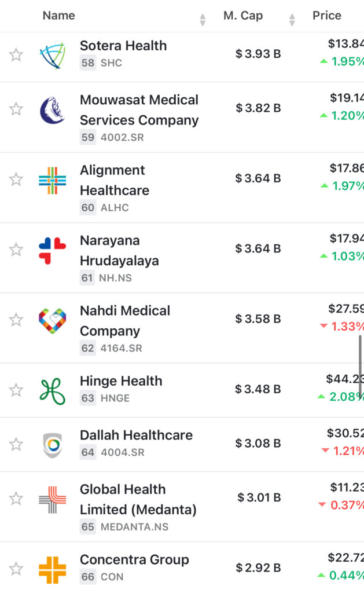Toggle favorite star for Sotera Health
Image resolution: width=364 pixels, height=593 pixels.
pos(16,55)
